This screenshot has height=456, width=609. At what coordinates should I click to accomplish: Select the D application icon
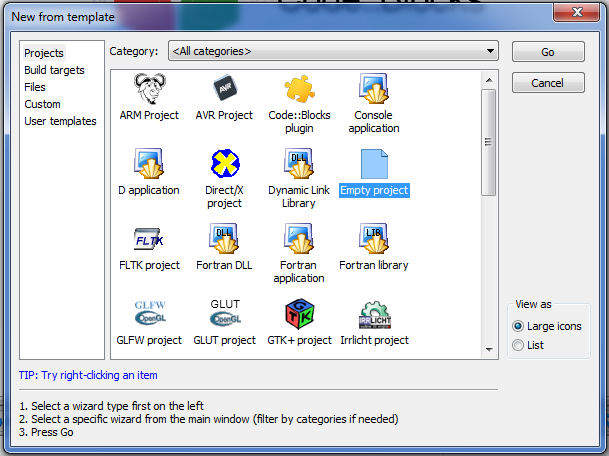pos(149,164)
